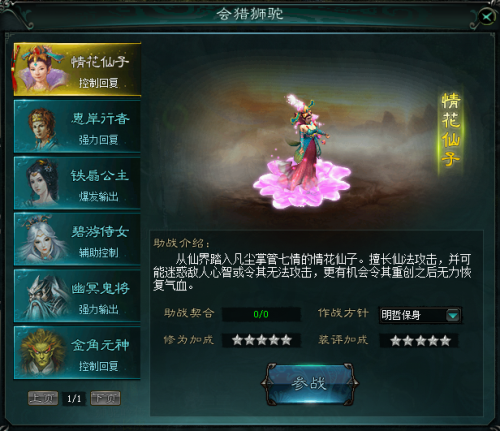Go to previous page with 上页
Screen dimensions: 500x431
coord(43,398)
